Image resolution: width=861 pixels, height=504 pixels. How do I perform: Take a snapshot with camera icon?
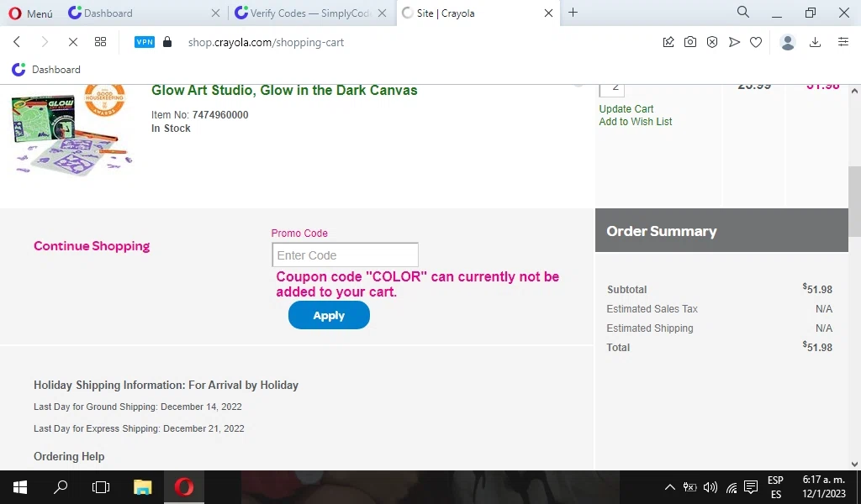pyautogui.click(x=690, y=42)
